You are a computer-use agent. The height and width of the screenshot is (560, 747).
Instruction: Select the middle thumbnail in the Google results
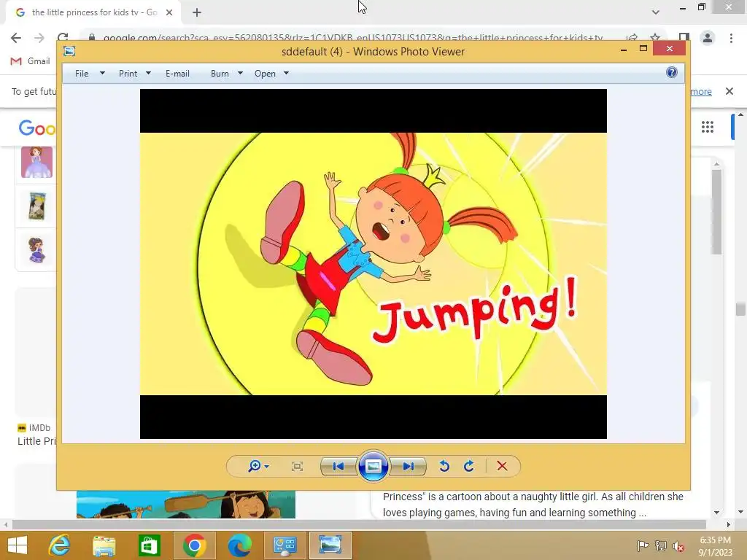click(36, 206)
